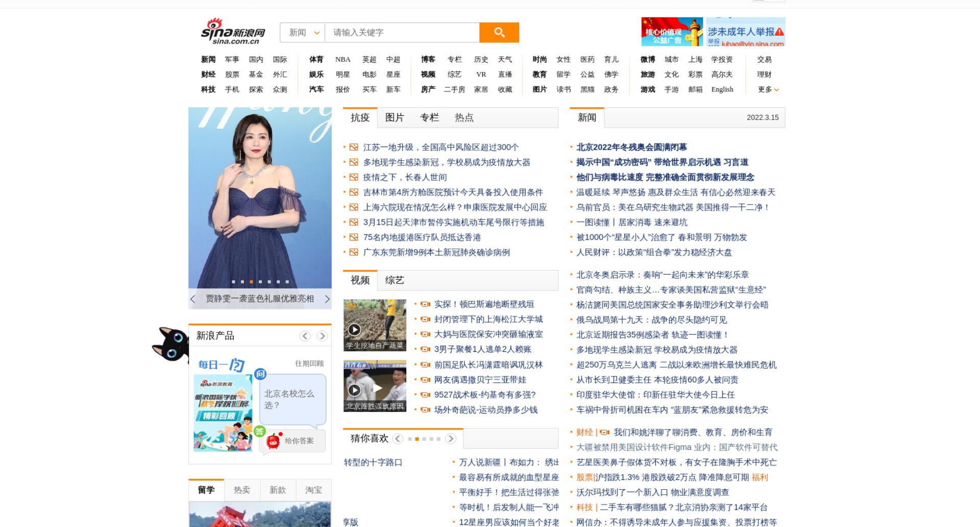
Task: Open the 财经 navigation link
Action: coord(208,75)
